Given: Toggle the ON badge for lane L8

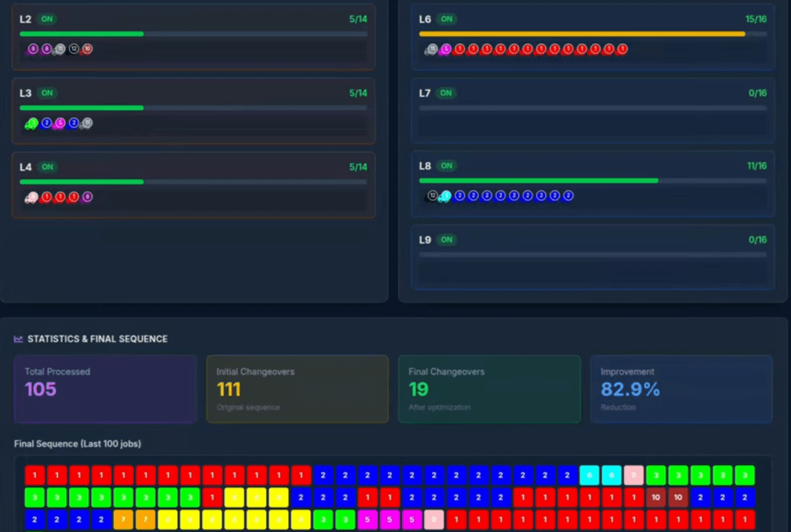Looking at the screenshot, I should 446,166.
